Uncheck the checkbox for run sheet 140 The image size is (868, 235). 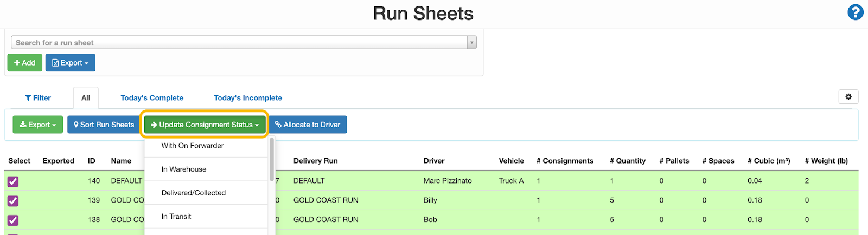pyautogui.click(x=13, y=181)
